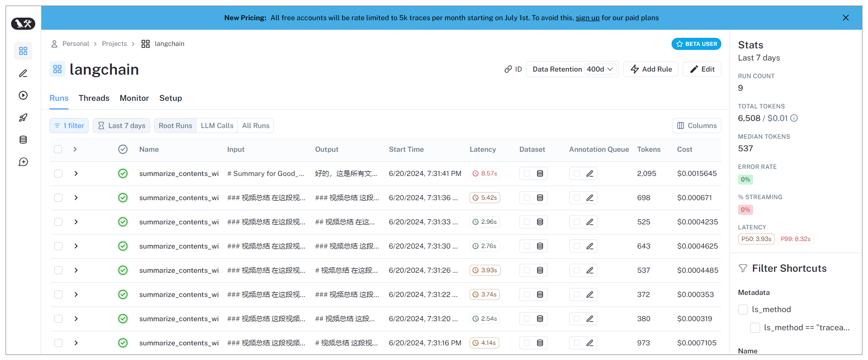
Task: Open the pencil annotation icon in sidebar
Action: coord(23,73)
